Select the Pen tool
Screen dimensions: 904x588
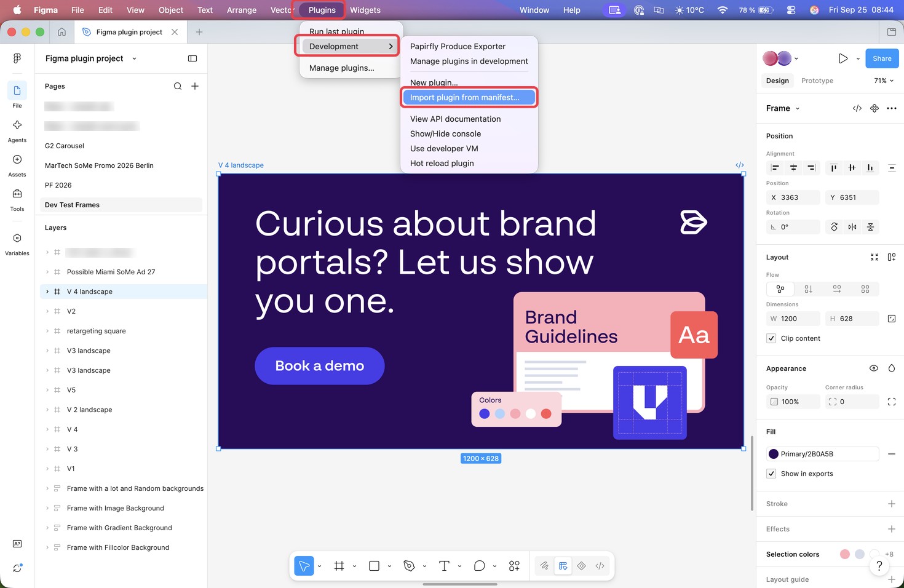409,566
